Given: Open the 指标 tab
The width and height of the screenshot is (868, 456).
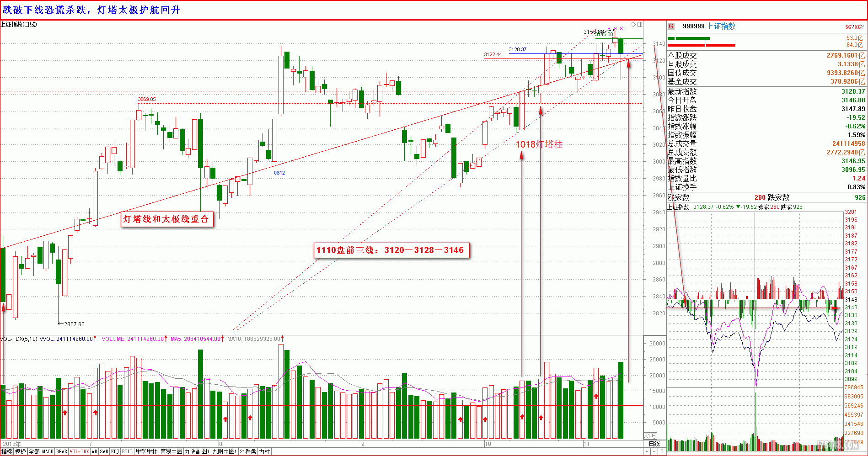Looking at the screenshot, I should (x=7, y=451).
